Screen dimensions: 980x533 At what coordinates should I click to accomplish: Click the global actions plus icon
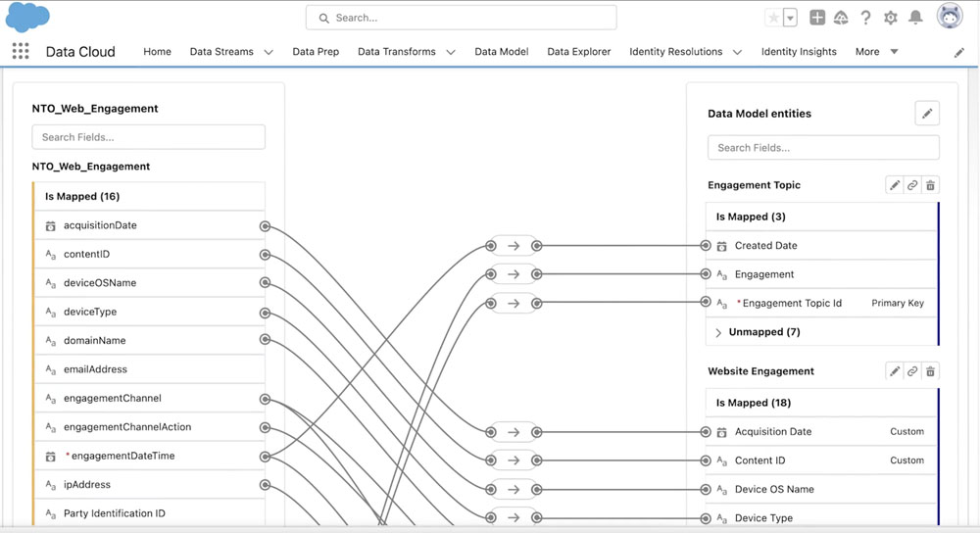tap(817, 18)
